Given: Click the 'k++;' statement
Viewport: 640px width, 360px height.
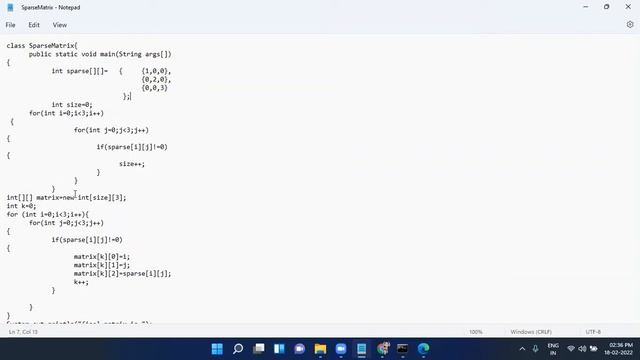Looking at the screenshot, I should pyautogui.click(x=81, y=282).
